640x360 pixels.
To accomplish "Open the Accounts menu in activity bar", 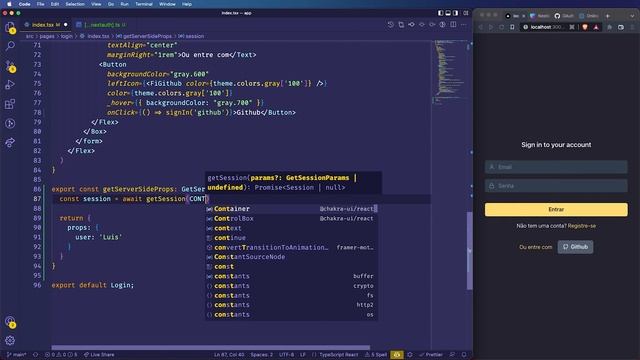I will pos(10,322).
